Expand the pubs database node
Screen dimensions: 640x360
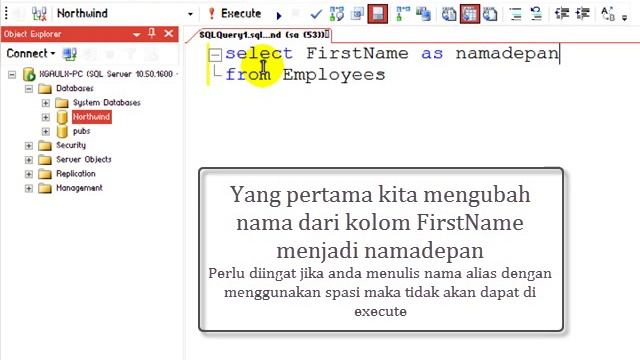coord(45,131)
